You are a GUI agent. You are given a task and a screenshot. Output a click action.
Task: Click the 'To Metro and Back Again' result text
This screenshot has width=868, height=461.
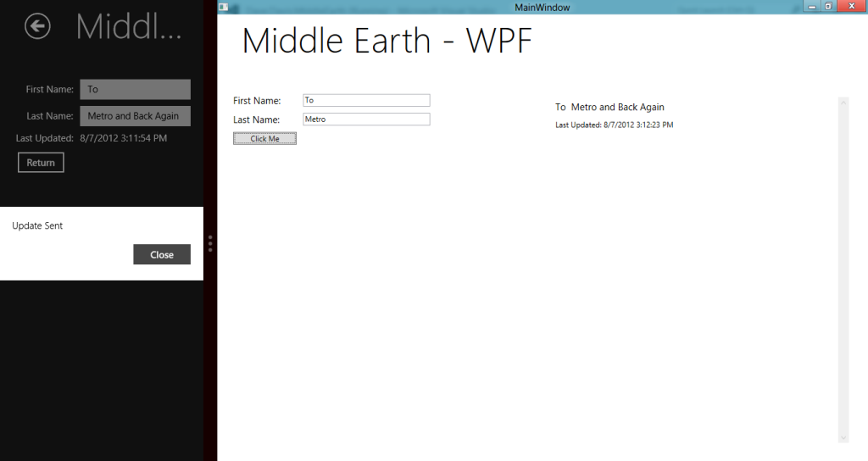pos(609,108)
